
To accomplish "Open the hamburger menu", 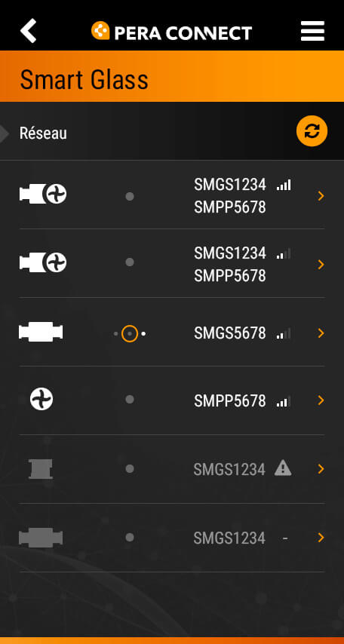I will click(312, 31).
